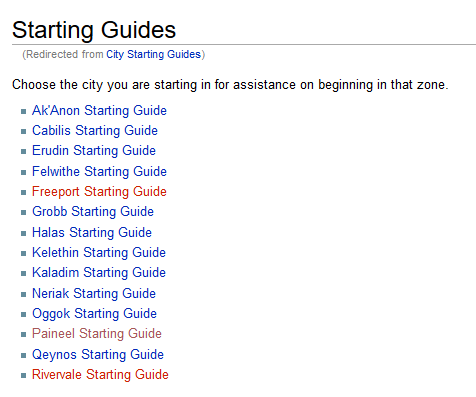Follow the City Starting Guides redirect link
This screenshot has height=397, width=476.
click(x=154, y=54)
